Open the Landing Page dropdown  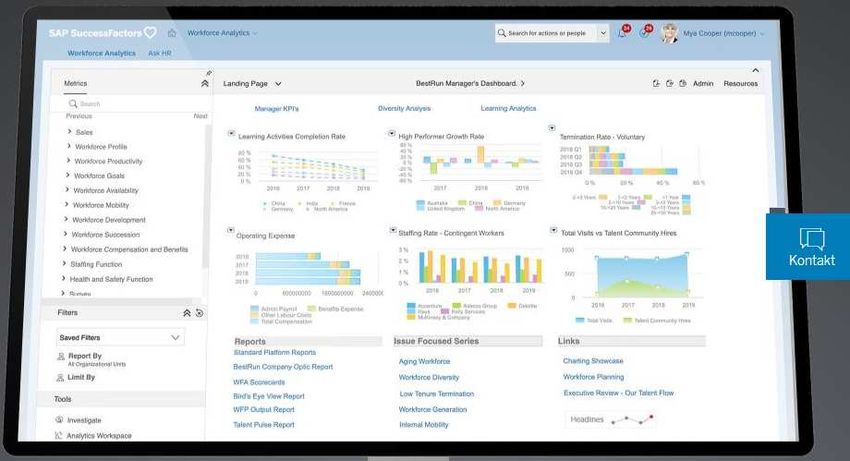point(252,84)
